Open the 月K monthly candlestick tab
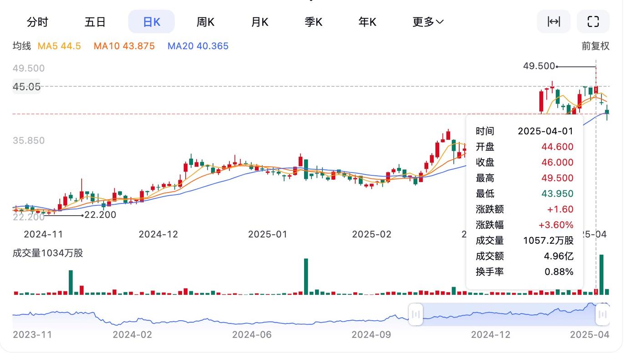Viewport: 630px width, 364px height. (259, 22)
